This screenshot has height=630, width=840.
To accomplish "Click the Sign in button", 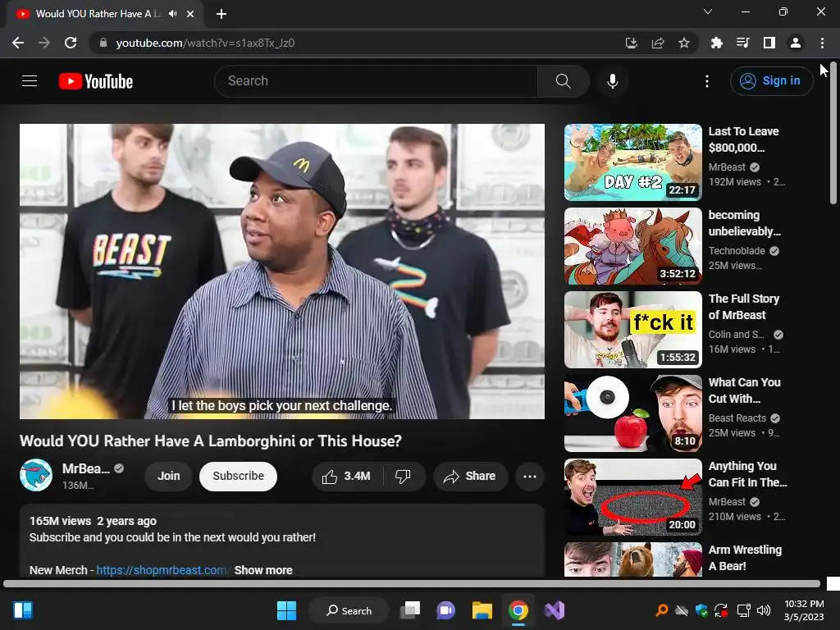I will pos(771,81).
